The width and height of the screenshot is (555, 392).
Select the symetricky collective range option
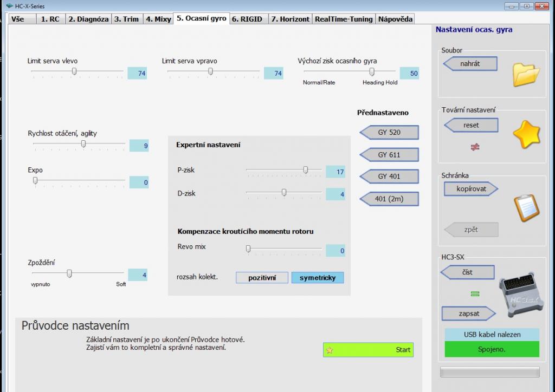pos(318,278)
